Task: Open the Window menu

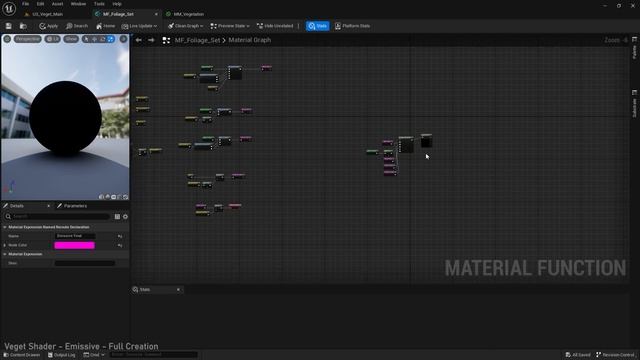Action: click(x=78, y=4)
